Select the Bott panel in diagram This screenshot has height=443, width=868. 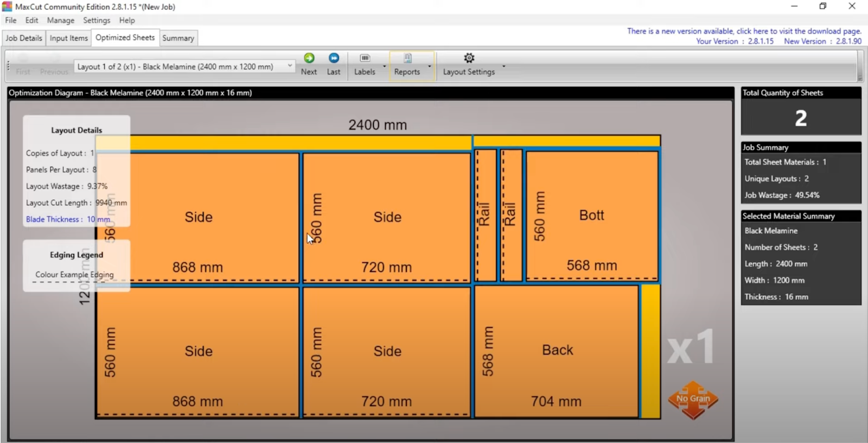coord(591,216)
